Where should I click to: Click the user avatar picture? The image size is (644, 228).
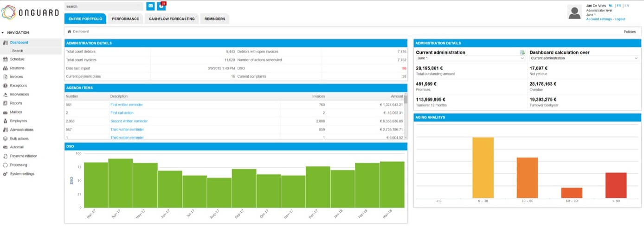coord(574,12)
